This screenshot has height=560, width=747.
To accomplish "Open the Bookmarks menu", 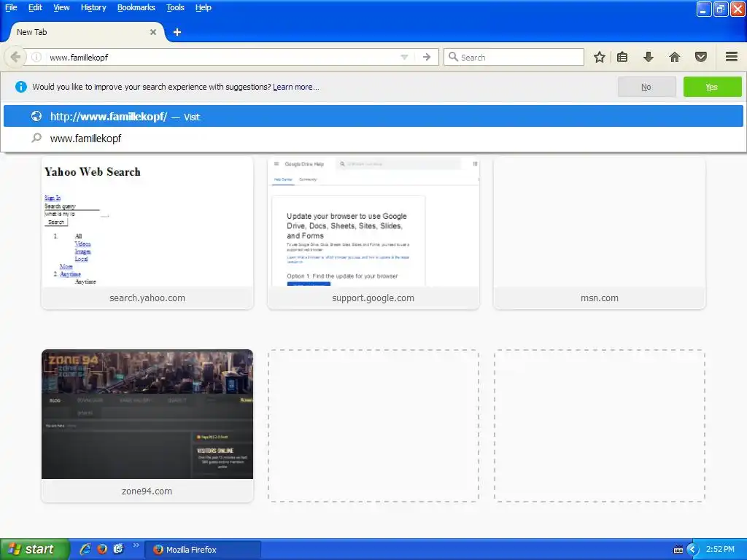I will (136, 7).
